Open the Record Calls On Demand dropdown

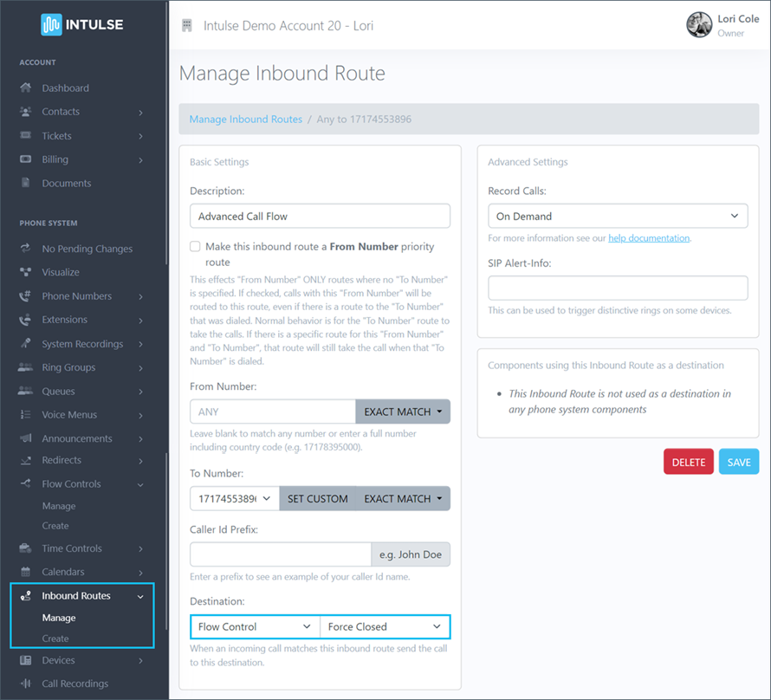(x=618, y=216)
